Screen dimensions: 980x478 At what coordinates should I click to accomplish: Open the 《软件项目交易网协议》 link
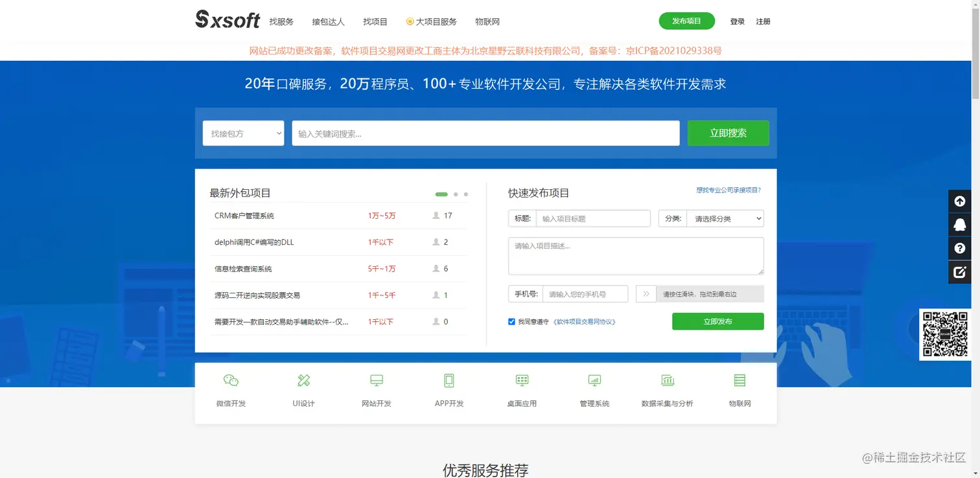584,322
